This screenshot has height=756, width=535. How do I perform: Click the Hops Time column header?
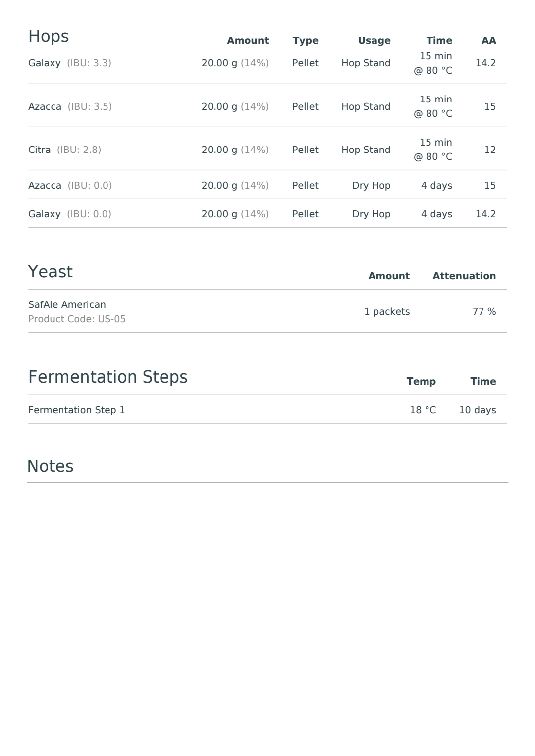[439, 41]
